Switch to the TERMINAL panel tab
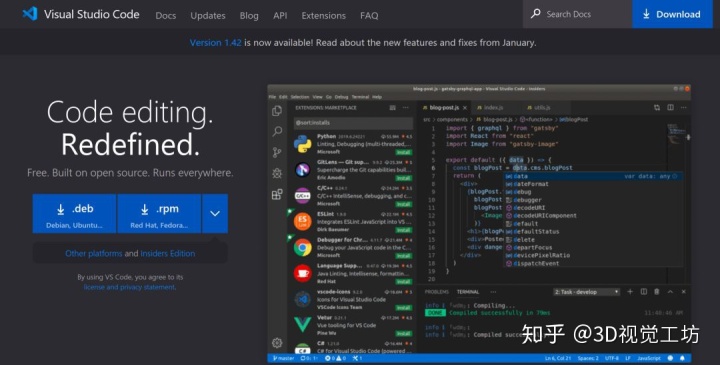 pyautogui.click(x=468, y=292)
